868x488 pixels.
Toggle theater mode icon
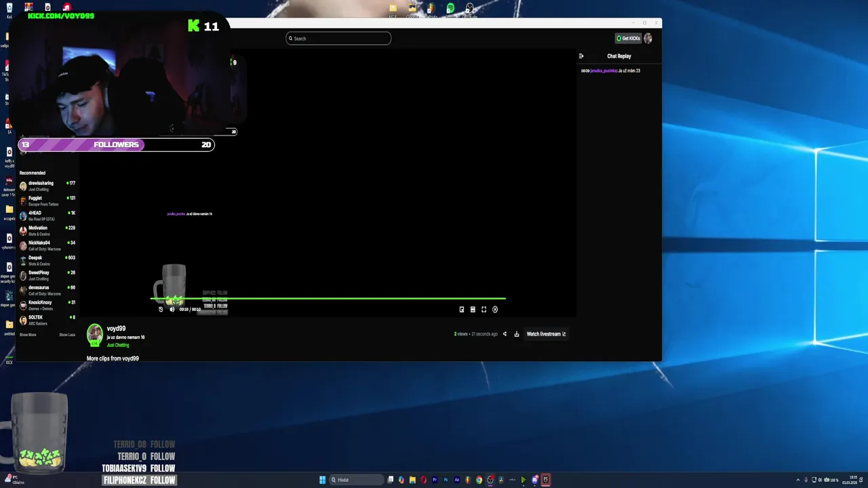pos(473,309)
